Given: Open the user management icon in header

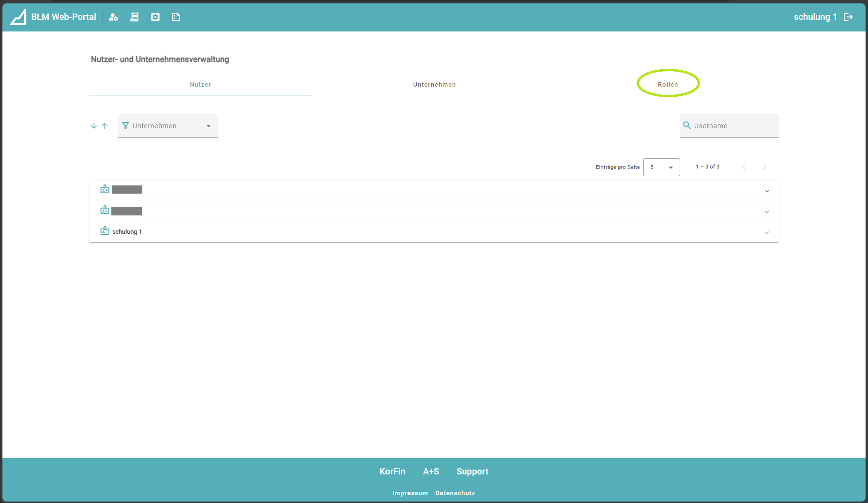Looking at the screenshot, I should pyautogui.click(x=113, y=17).
